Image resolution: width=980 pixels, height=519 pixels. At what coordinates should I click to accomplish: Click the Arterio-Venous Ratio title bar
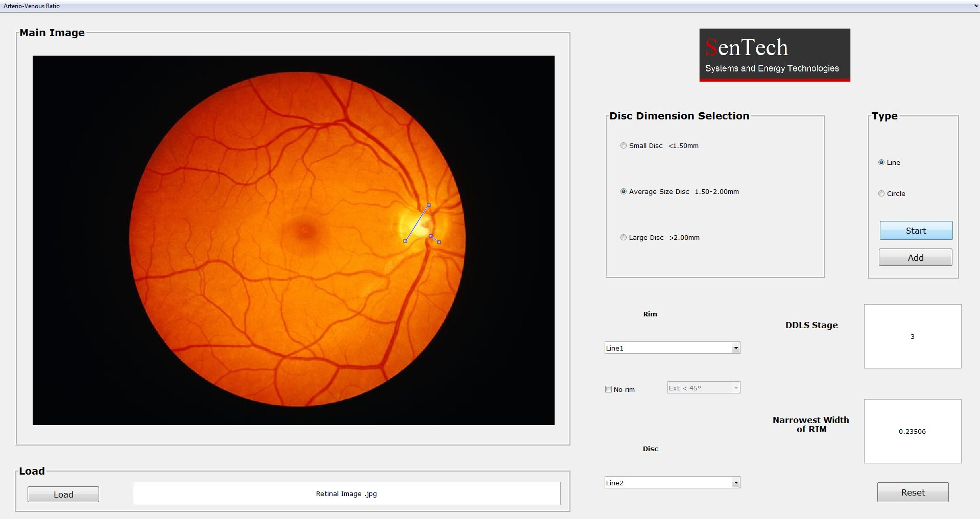tap(32, 6)
